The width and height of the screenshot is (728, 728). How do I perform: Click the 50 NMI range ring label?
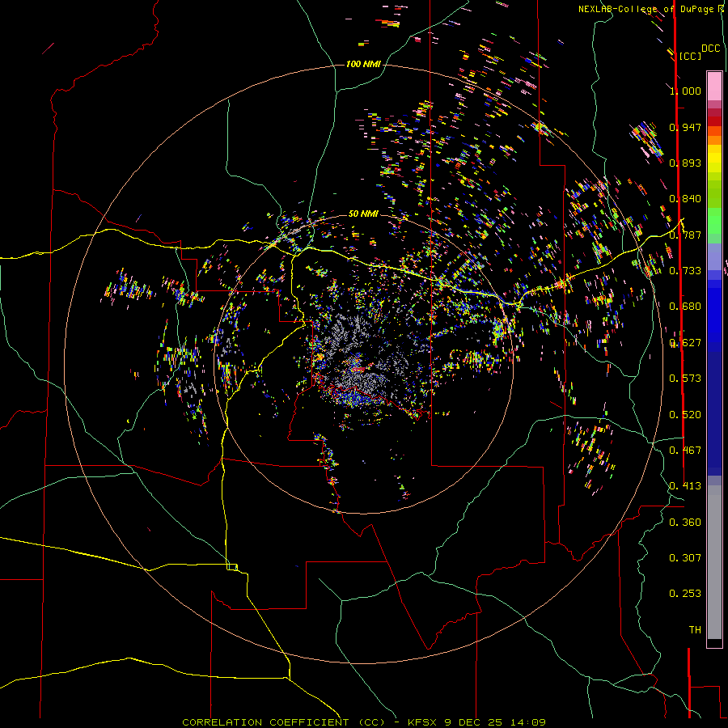tap(363, 214)
